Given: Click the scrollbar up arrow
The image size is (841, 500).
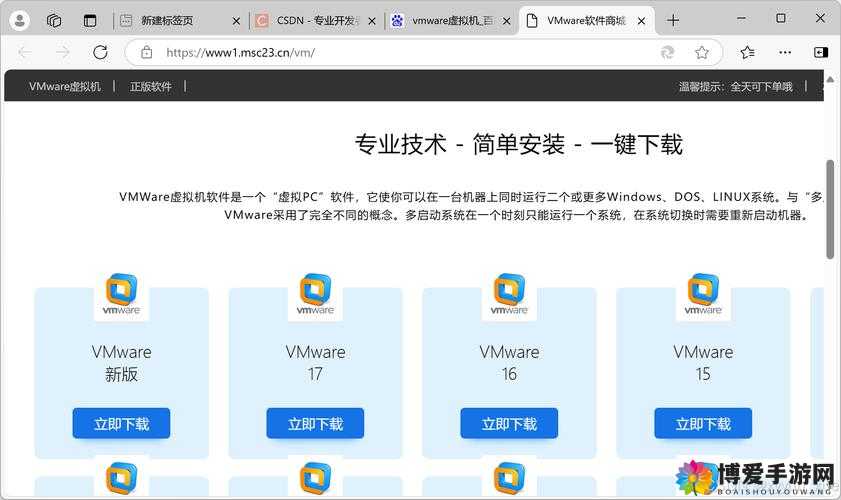Looking at the screenshot, I should click(830, 79).
